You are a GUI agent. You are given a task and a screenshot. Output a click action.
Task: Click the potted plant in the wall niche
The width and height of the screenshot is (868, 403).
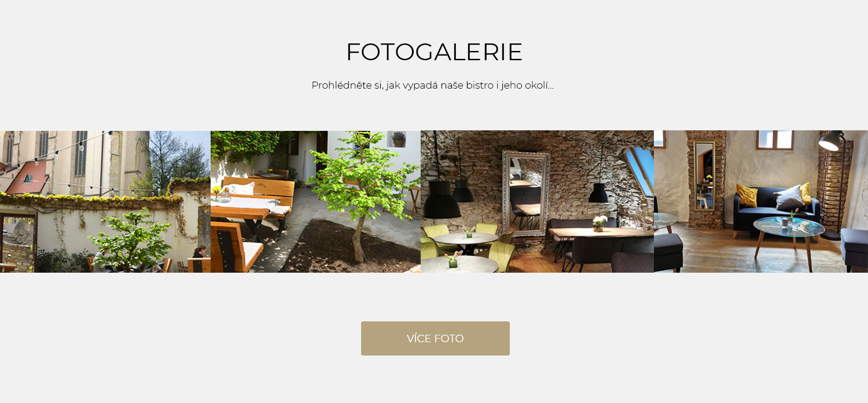398,139
